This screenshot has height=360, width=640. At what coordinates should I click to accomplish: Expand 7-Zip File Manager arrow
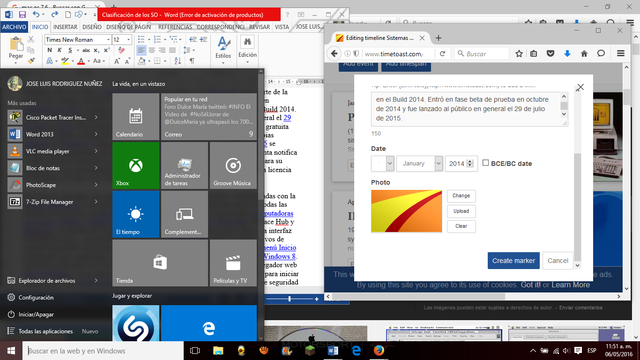pos(96,202)
